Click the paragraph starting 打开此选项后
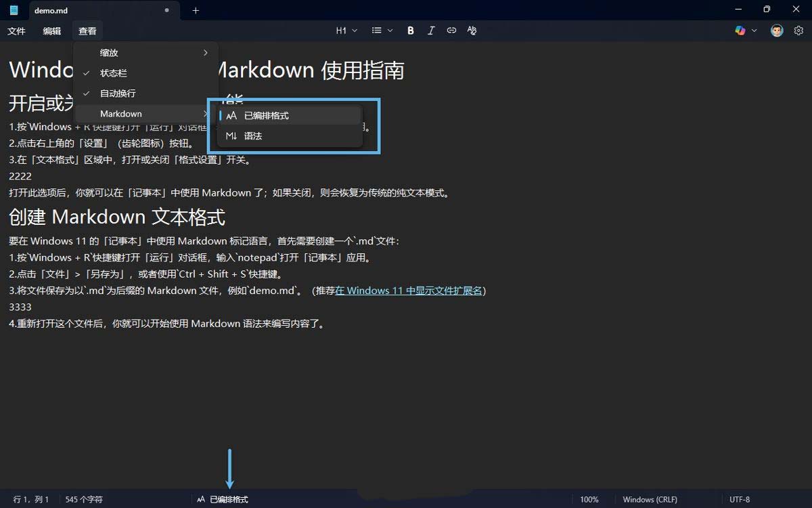This screenshot has height=508, width=812. [x=230, y=192]
